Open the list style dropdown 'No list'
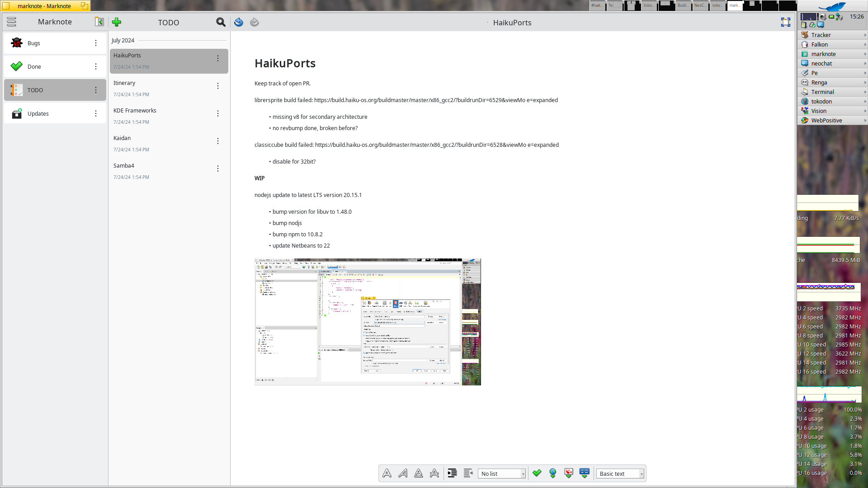Screen dimensions: 868x488 (x=502, y=474)
